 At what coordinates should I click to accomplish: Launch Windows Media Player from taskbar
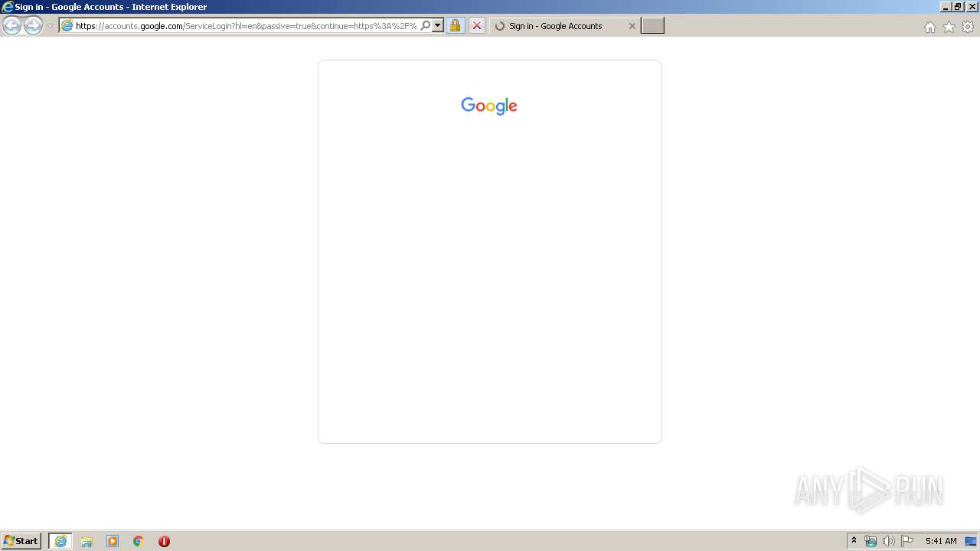[x=113, y=541]
